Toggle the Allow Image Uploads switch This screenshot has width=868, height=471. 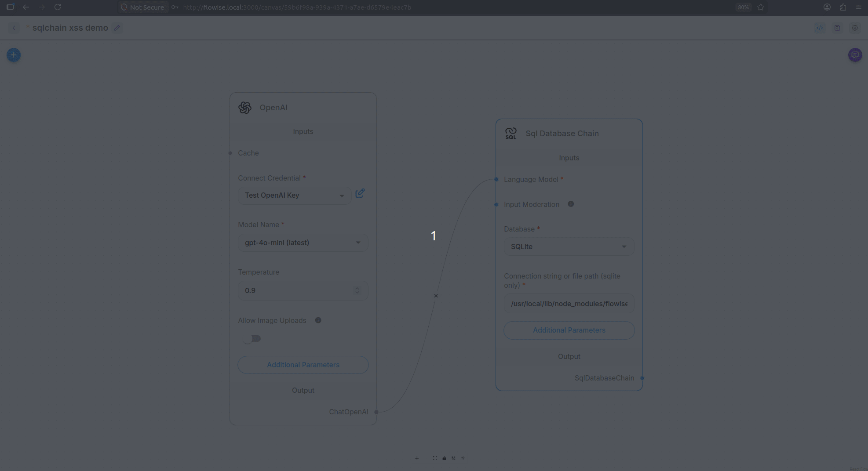pyautogui.click(x=253, y=339)
